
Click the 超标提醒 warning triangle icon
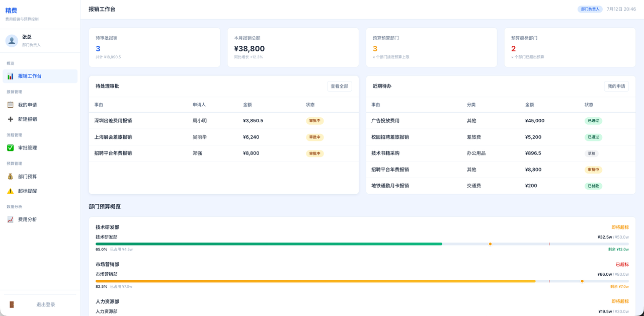click(10, 191)
